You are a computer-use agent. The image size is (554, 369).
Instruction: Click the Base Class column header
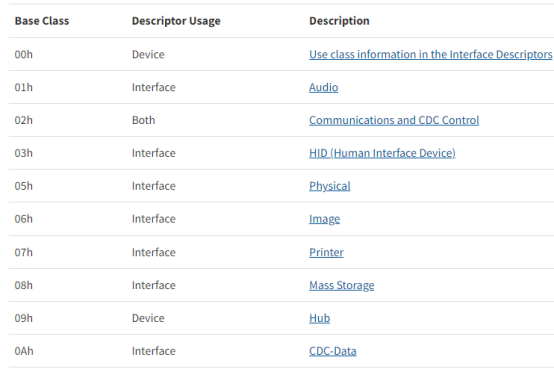[42, 21]
